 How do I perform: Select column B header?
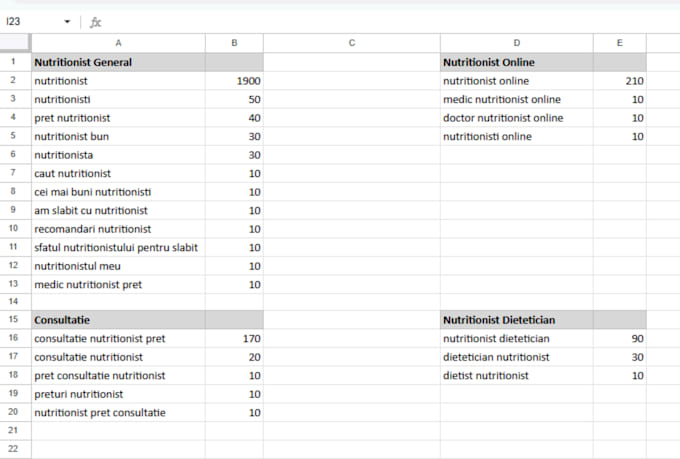click(234, 43)
